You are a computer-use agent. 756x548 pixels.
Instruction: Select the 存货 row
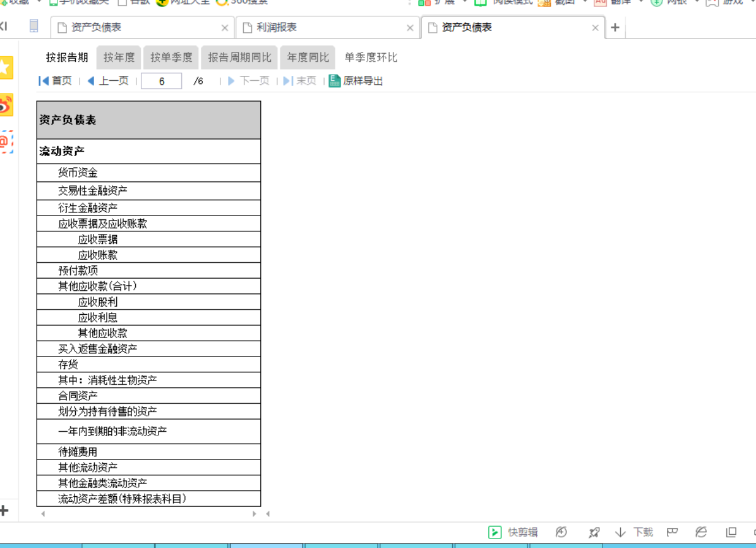(x=148, y=364)
